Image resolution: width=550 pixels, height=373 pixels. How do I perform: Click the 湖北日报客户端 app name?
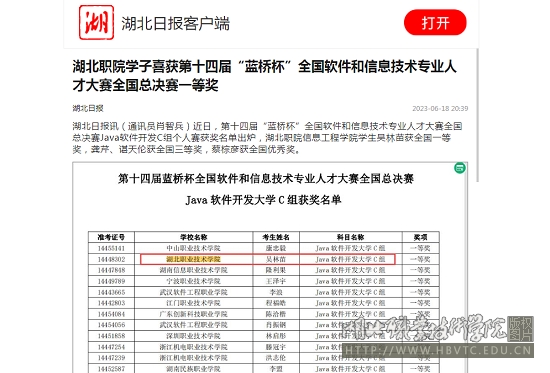tap(175, 24)
